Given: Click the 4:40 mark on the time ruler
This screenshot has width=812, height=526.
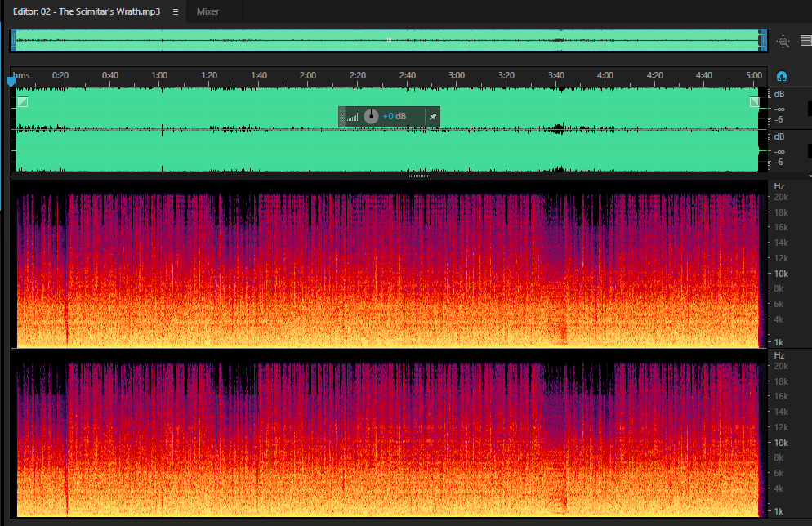Looking at the screenshot, I should (704, 76).
